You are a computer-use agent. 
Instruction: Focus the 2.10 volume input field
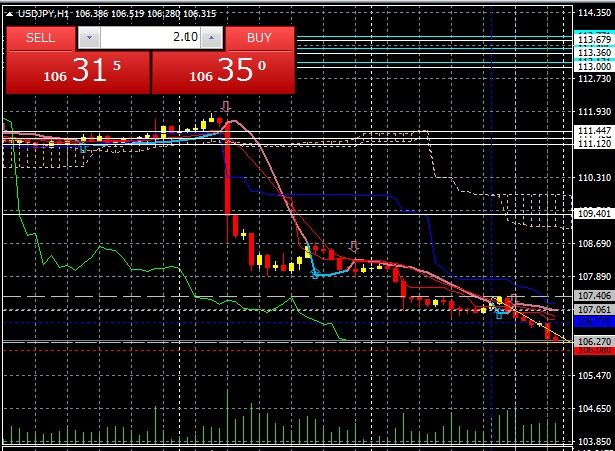point(150,38)
